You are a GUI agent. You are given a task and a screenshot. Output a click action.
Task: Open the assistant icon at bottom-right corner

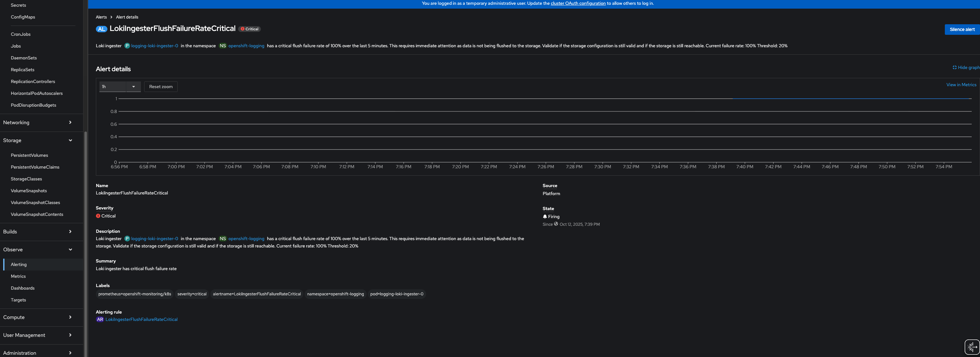coord(971,346)
